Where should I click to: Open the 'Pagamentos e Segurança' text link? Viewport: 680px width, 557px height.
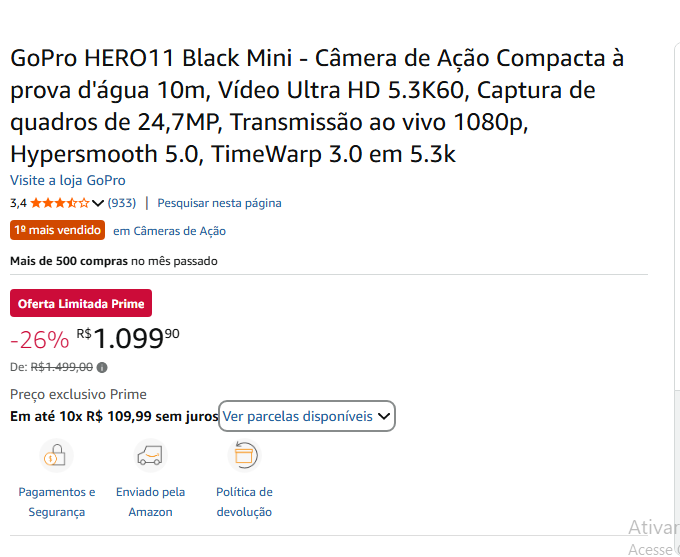point(57,502)
